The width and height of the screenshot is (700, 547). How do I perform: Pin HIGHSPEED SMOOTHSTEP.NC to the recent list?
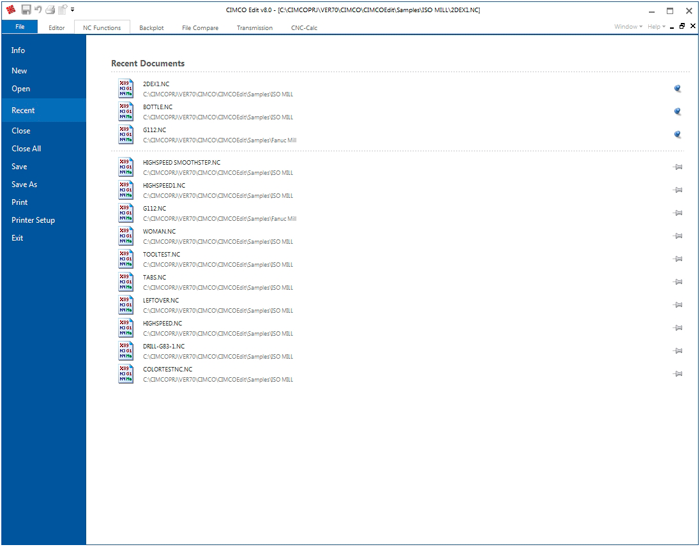point(678,167)
